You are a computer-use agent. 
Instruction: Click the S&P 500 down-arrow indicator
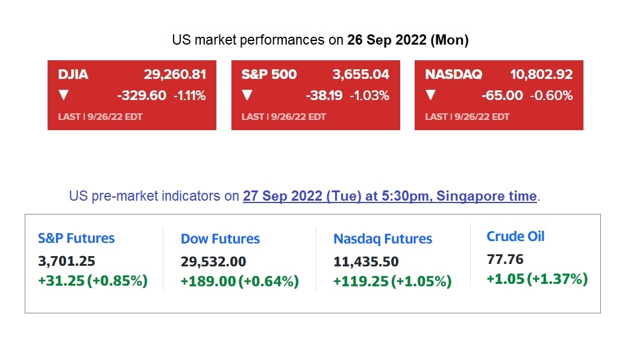[247, 95]
